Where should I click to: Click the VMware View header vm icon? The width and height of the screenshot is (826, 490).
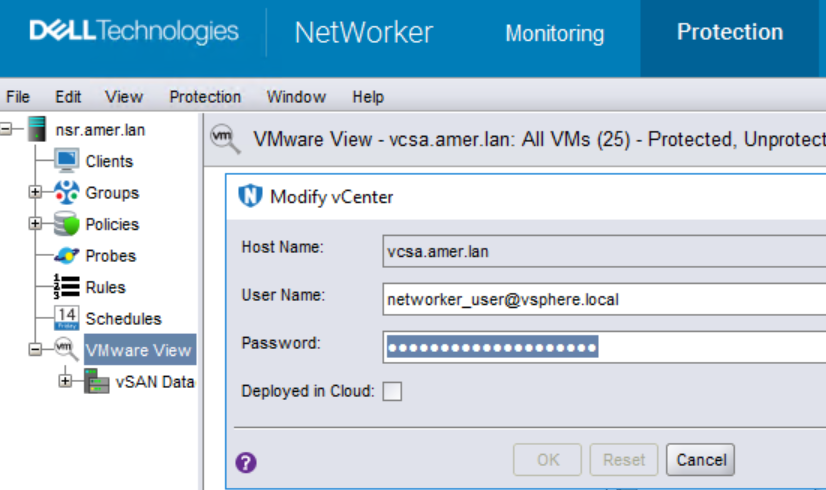click(225, 139)
